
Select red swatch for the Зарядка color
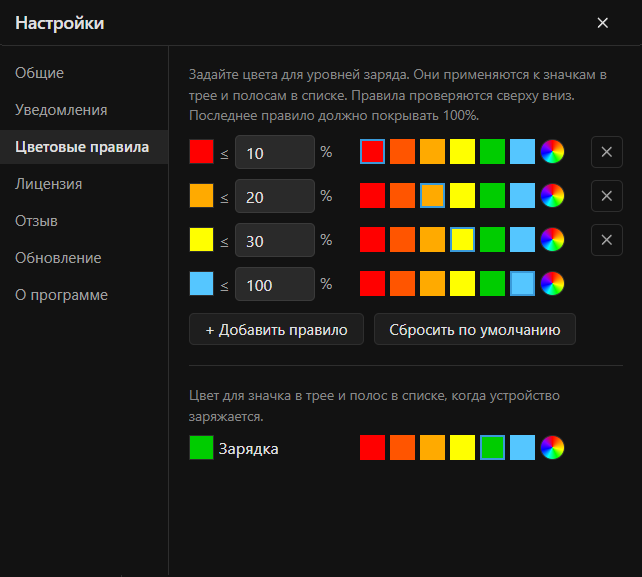click(x=372, y=447)
